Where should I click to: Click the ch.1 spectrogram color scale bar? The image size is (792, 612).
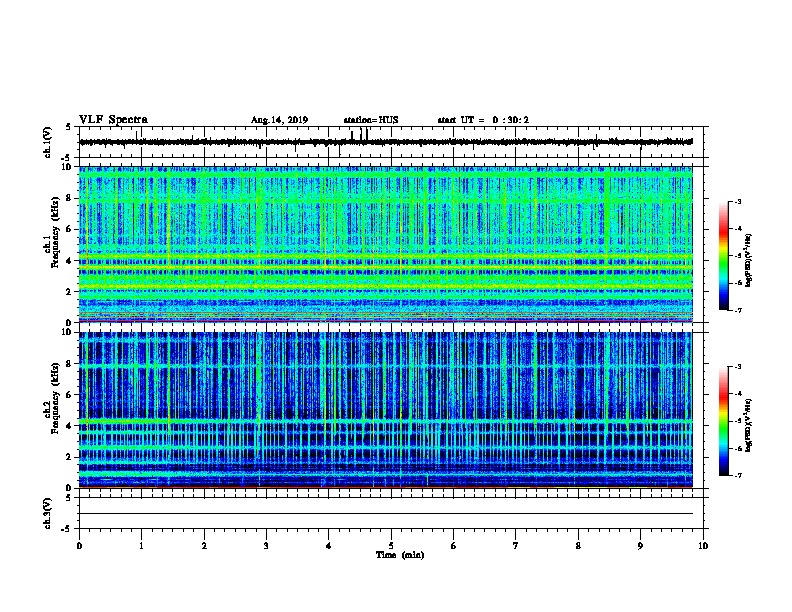coord(723,256)
